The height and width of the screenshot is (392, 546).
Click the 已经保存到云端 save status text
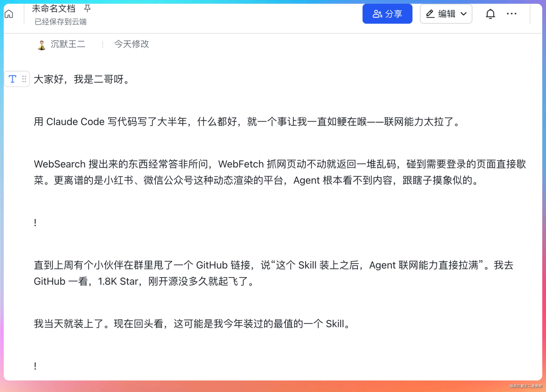click(60, 22)
